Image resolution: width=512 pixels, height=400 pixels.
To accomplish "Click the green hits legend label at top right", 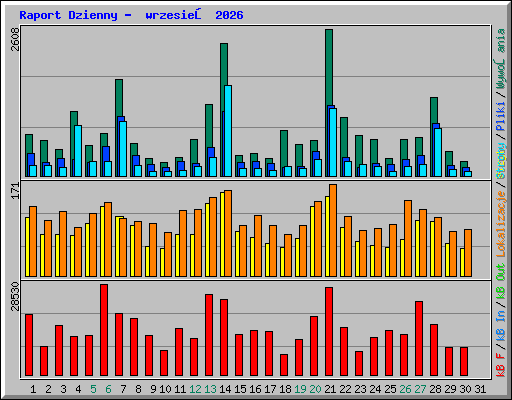I will tap(501, 59).
